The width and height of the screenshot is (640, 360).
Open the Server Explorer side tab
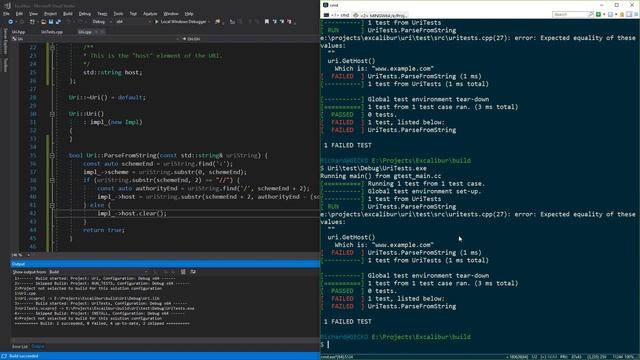click(5, 41)
